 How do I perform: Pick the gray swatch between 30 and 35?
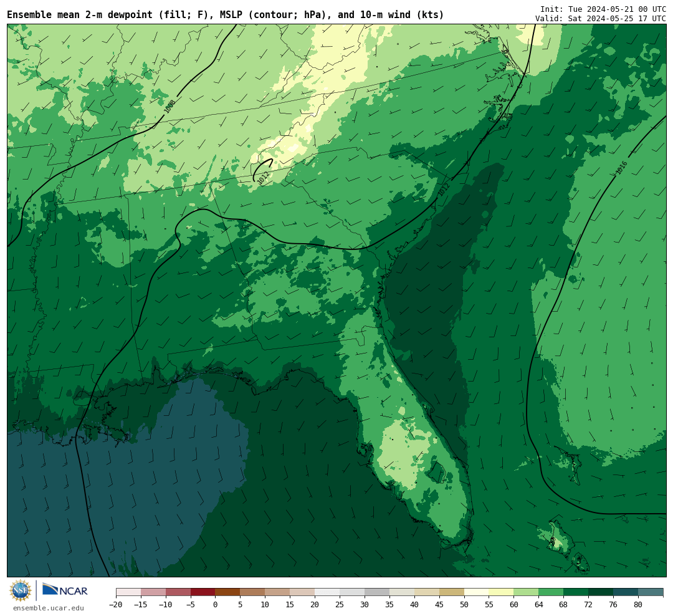pos(377,592)
